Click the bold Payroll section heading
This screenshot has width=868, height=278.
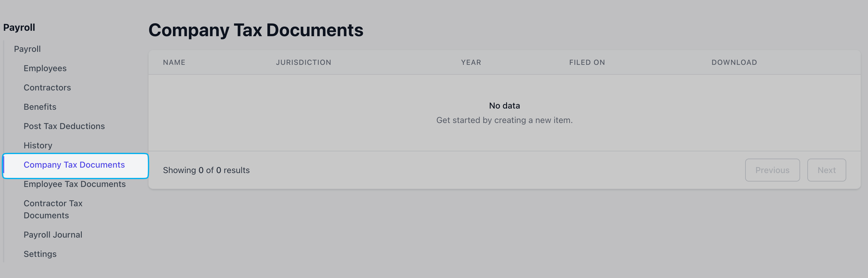19,28
